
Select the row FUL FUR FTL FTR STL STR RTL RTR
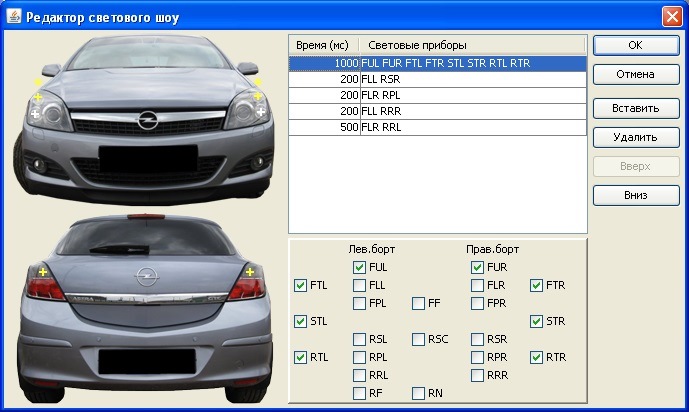pyautogui.click(x=437, y=63)
